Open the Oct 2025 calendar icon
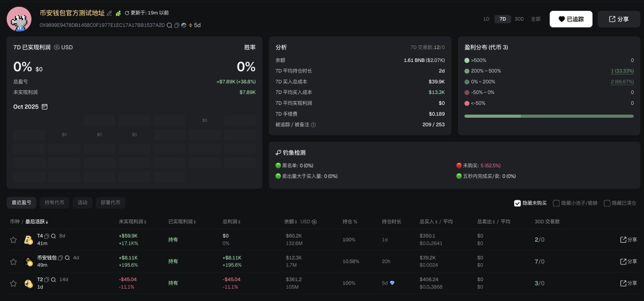 (x=45, y=107)
